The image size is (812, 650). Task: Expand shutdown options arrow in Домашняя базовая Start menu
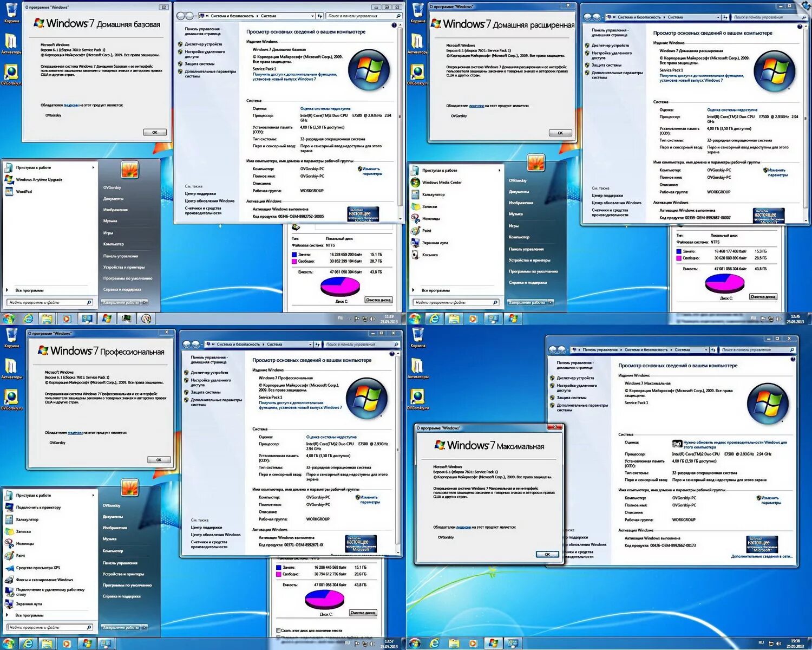tap(145, 303)
